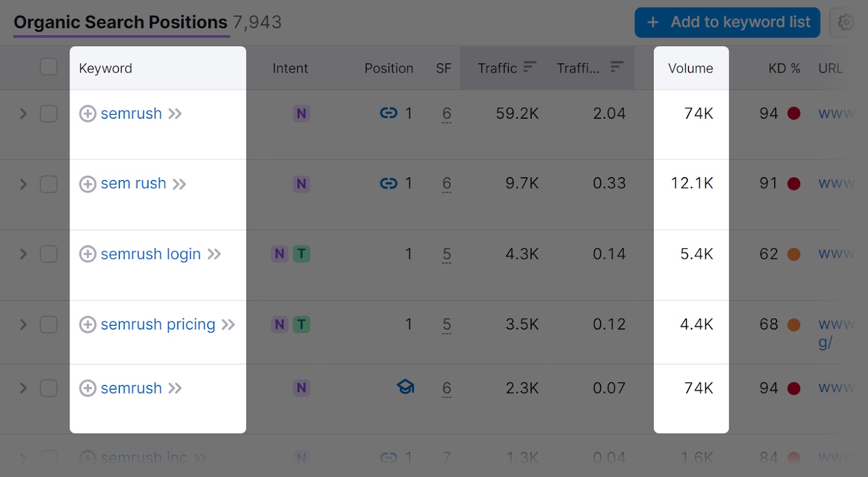Open double-arrow icon after sem rush keyword

click(180, 184)
